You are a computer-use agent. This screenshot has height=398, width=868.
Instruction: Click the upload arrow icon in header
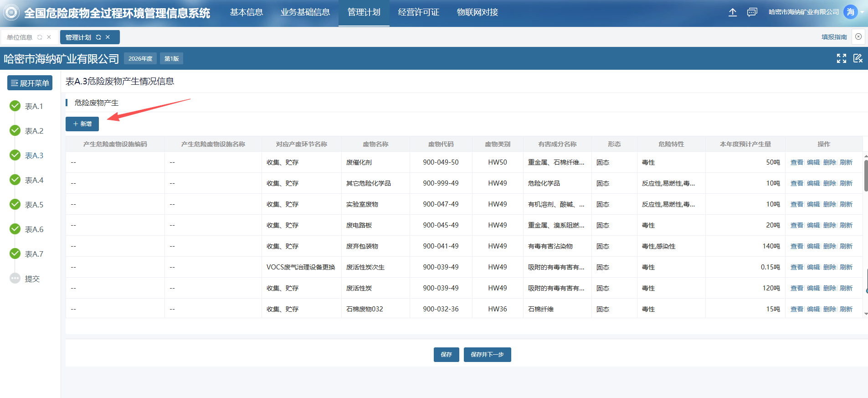point(732,12)
